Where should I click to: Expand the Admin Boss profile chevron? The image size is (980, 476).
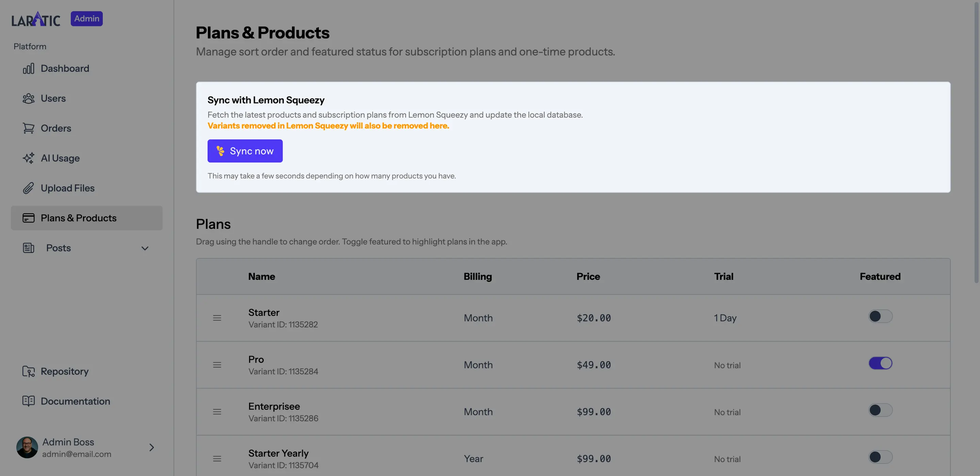pyautogui.click(x=151, y=447)
